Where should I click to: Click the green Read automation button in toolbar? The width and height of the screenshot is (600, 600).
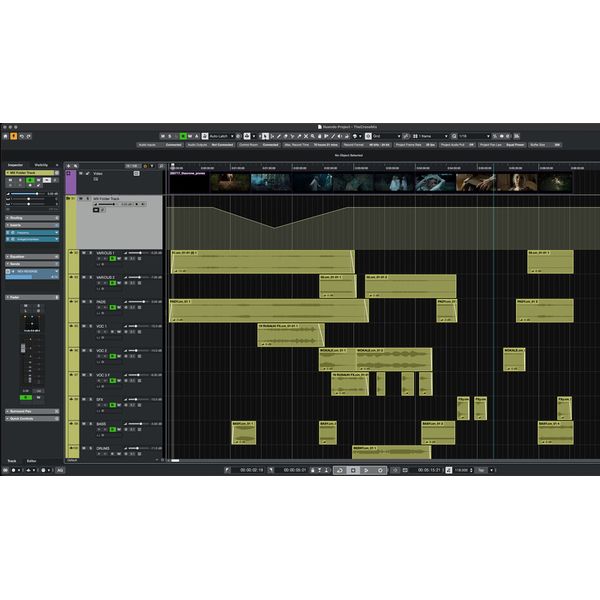[184, 136]
